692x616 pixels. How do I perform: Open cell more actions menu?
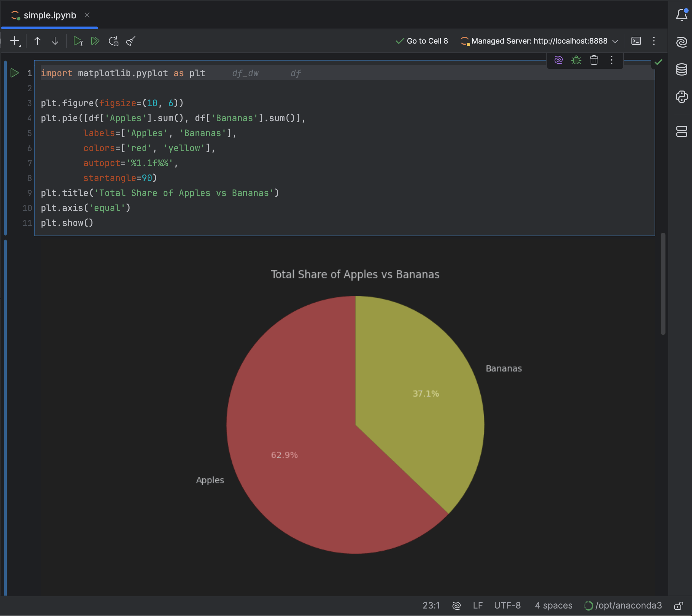pyautogui.click(x=611, y=60)
